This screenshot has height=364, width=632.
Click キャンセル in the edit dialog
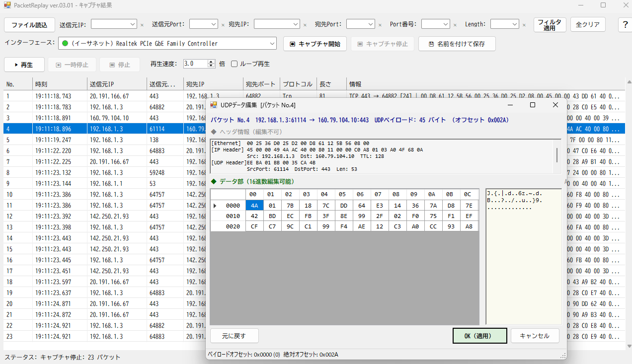pos(535,336)
